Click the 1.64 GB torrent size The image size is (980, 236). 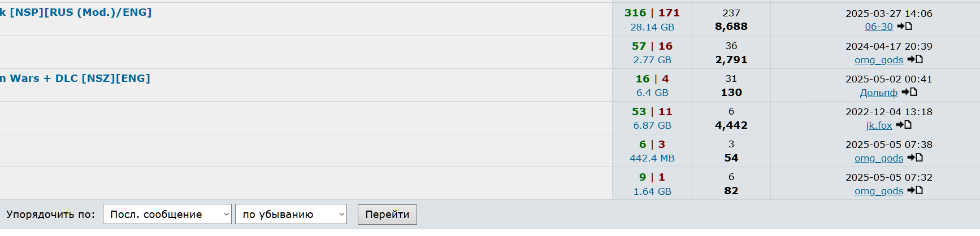(x=652, y=191)
